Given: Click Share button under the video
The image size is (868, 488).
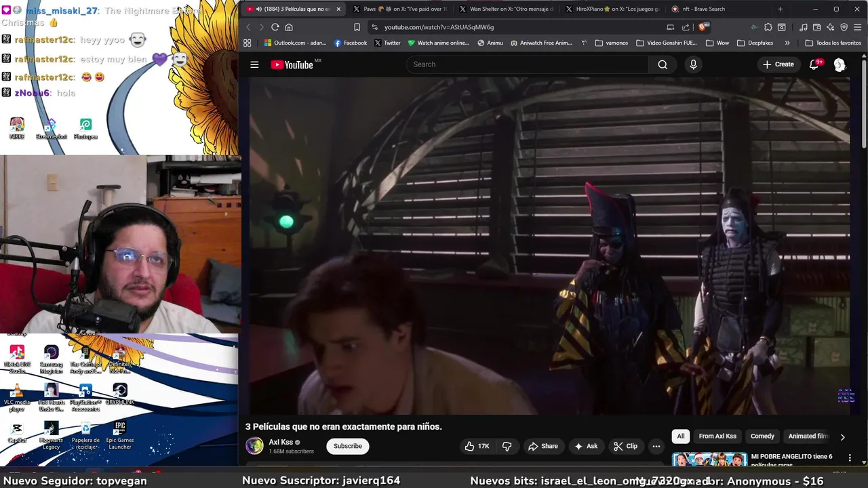Looking at the screenshot, I should pyautogui.click(x=542, y=446).
